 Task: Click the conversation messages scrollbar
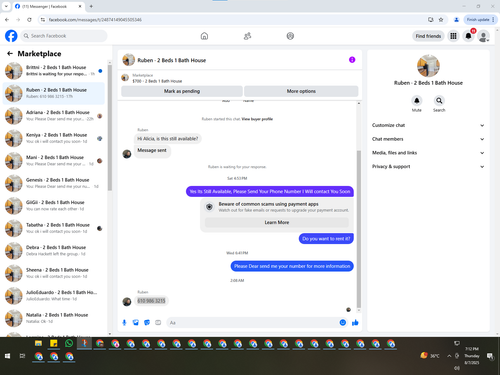359,229
